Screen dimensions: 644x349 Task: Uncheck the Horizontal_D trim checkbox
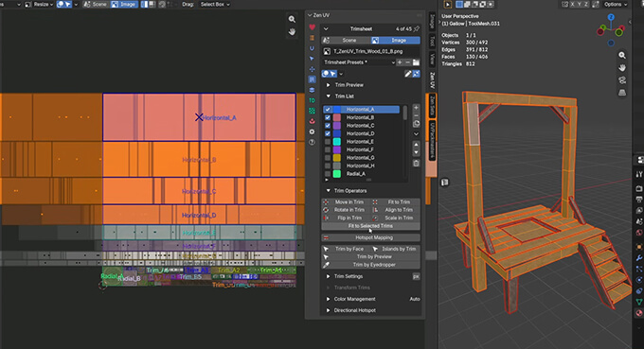[x=328, y=133]
